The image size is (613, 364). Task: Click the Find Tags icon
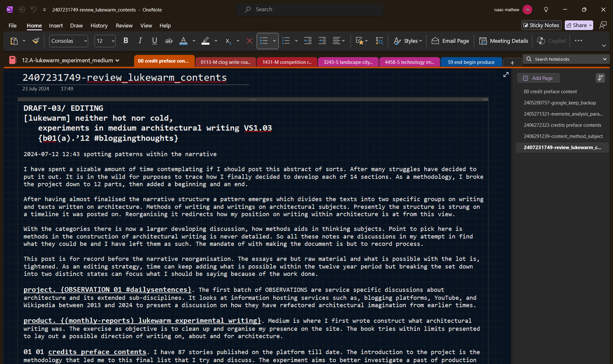(x=379, y=41)
